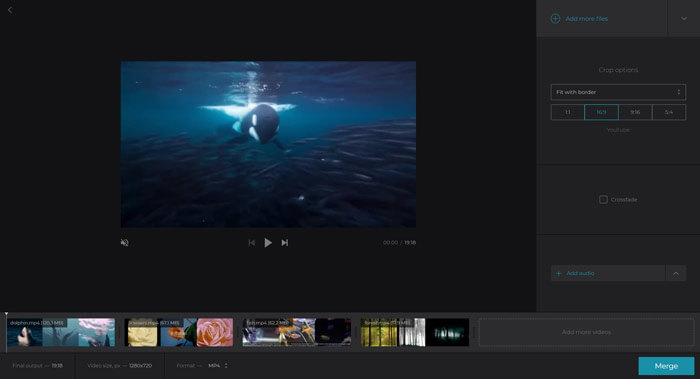The height and width of the screenshot is (379, 700).
Task: Skip to the previous clip
Action: pos(252,242)
